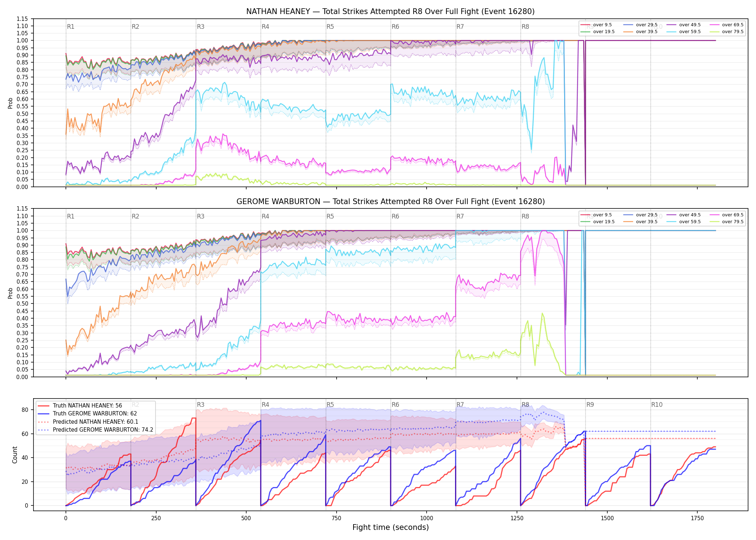Viewport: 756px width, 540px height.
Task: Click the R4 round marker in Nathan Heaney chart
Action: [265, 27]
